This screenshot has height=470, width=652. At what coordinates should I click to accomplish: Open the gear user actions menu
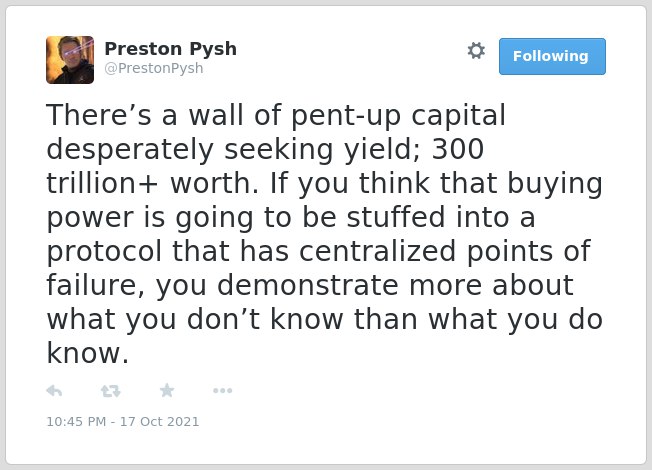476,51
